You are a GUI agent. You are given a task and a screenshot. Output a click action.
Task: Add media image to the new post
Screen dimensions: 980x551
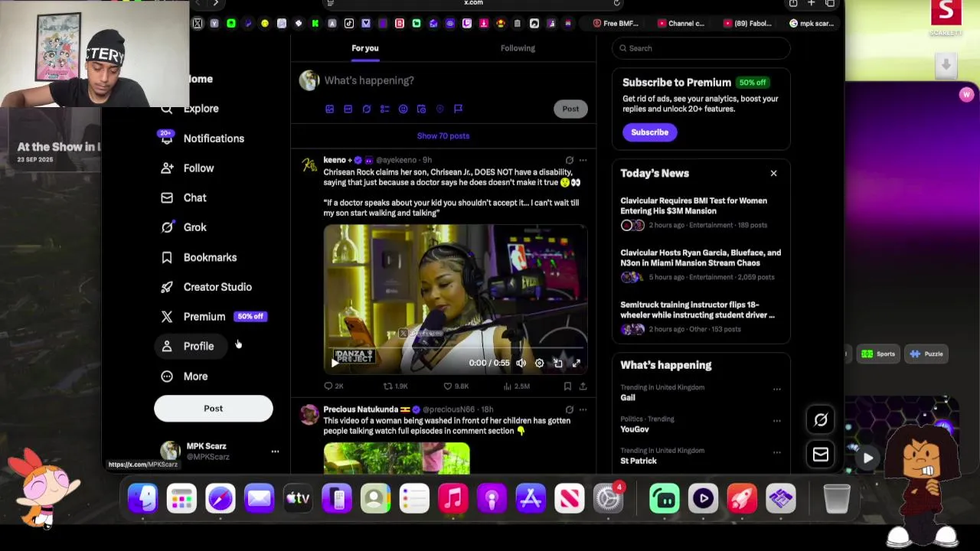pyautogui.click(x=329, y=109)
